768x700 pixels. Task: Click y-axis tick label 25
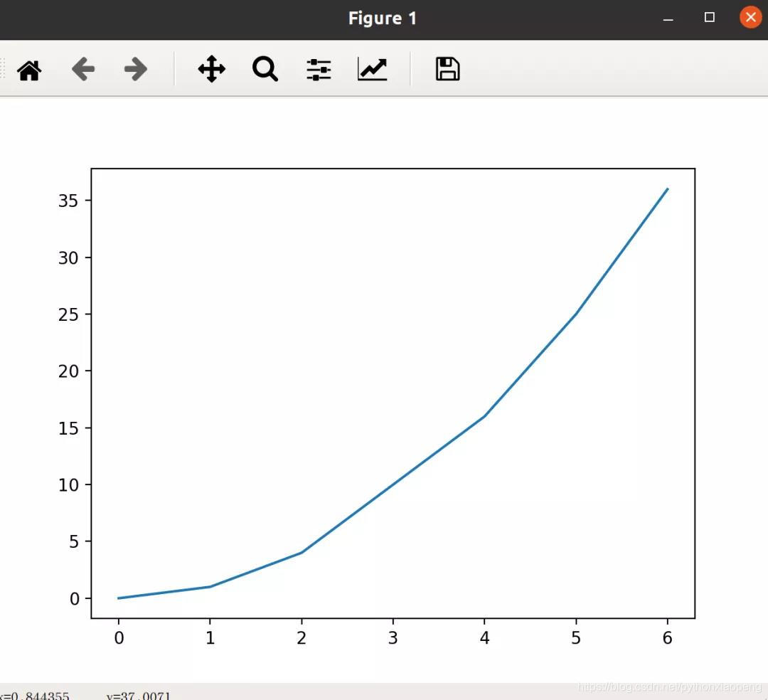click(68, 314)
